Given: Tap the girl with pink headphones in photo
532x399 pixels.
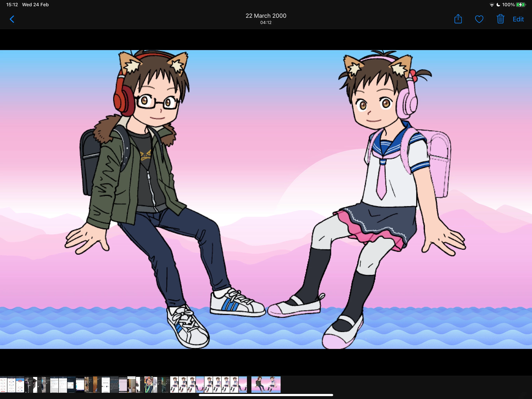Looking at the screenshot, I should pos(390,169).
